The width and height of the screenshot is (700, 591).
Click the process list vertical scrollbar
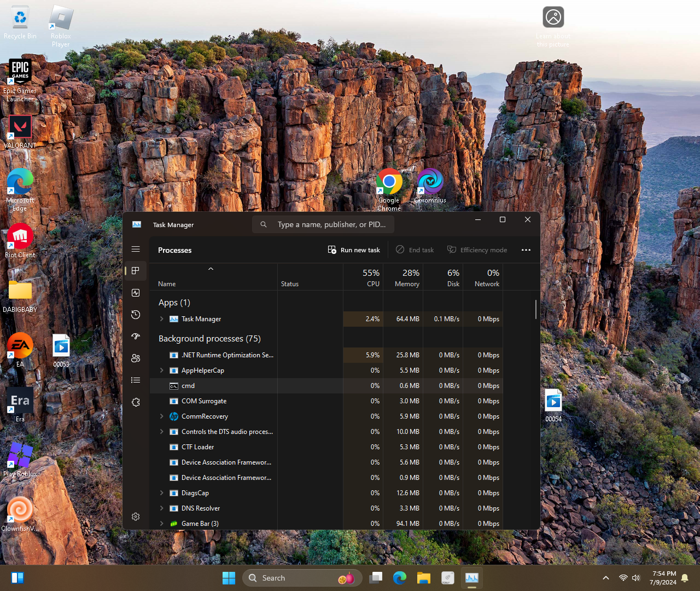[x=535, y=309]
